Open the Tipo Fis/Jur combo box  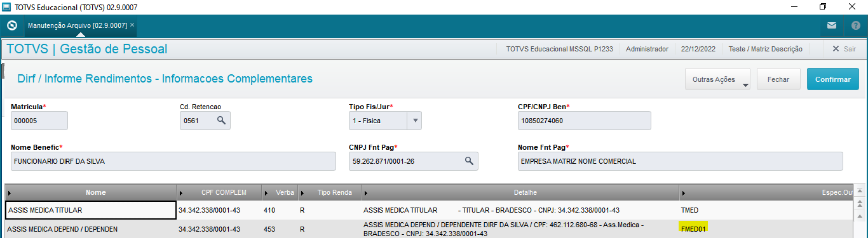385,121
